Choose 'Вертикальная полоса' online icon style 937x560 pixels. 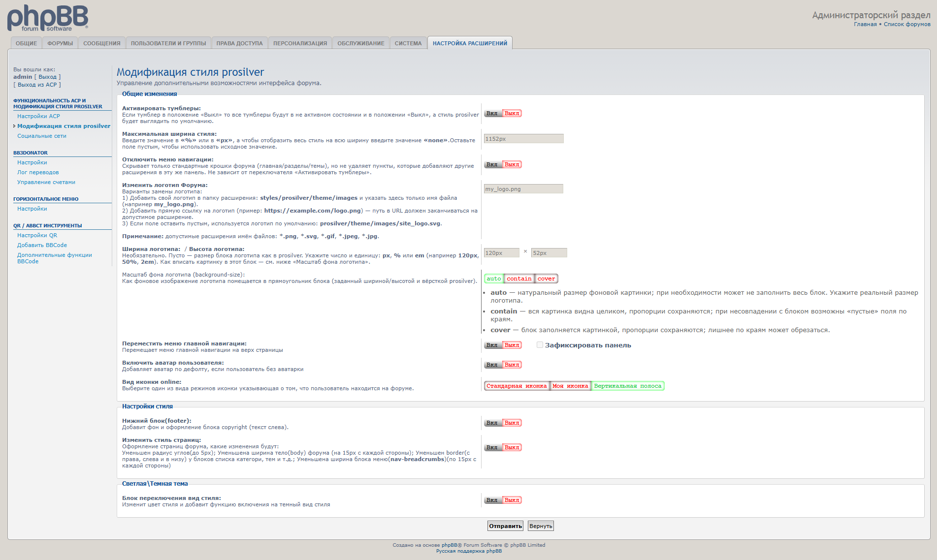pyautogui.click(x=627, y=386)
